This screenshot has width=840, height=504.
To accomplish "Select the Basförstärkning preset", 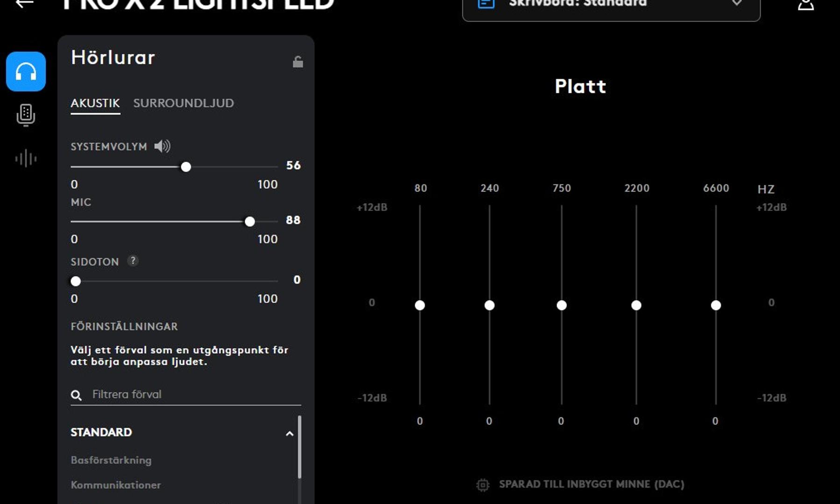I will tap(111, 460).
